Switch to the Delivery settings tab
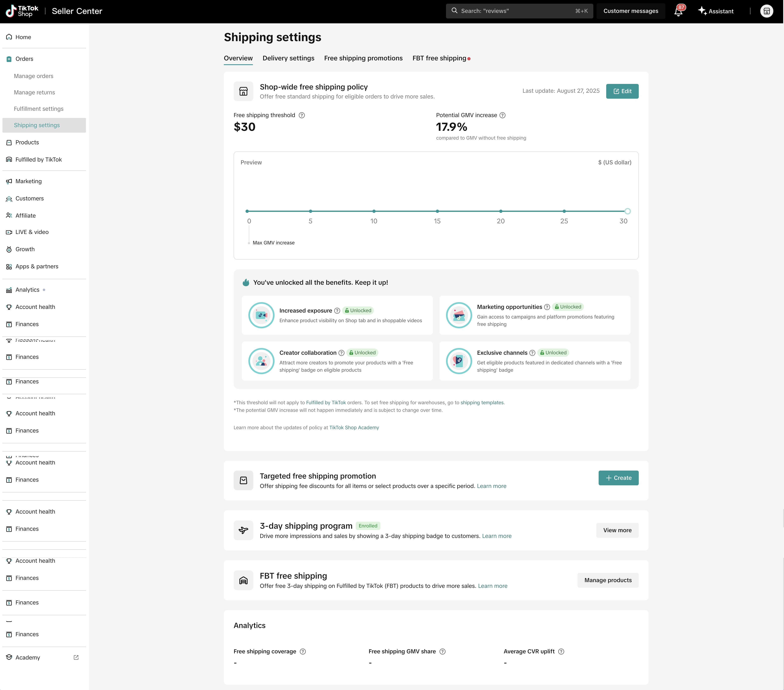Screen dimensions: 784x690 click(288, 58)
